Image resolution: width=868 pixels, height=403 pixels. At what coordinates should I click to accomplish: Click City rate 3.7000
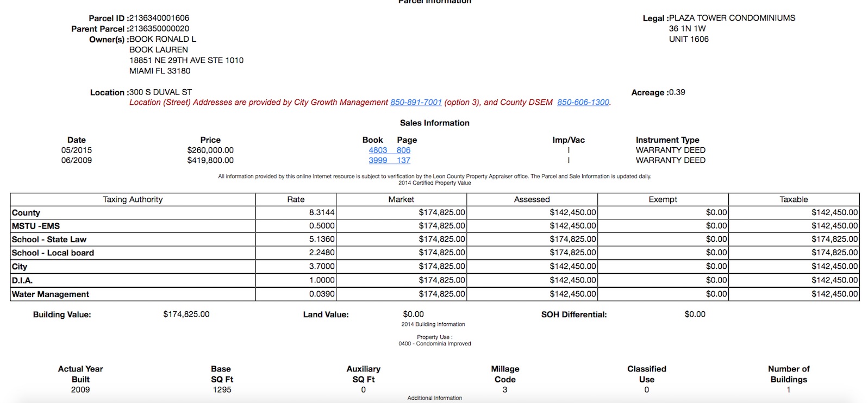[322, 266]
